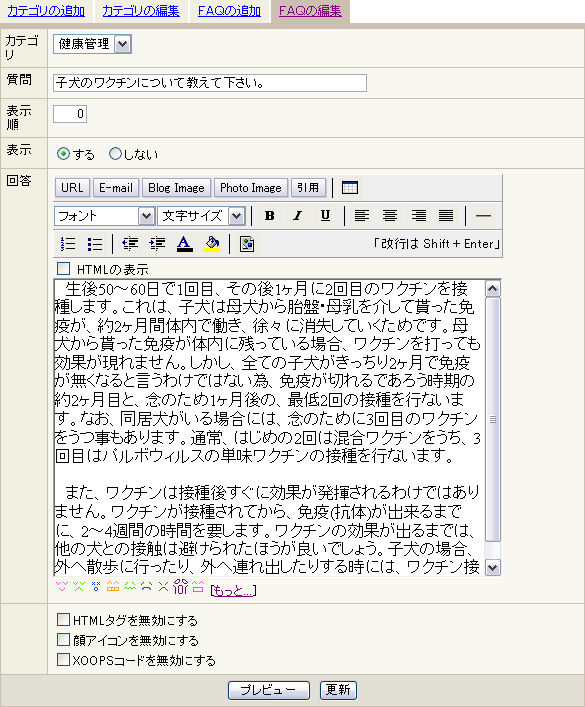Viewport: 585px width, 707px height.
Task: Switch to the FAQの追加 tab
Action: pos(229,11)
